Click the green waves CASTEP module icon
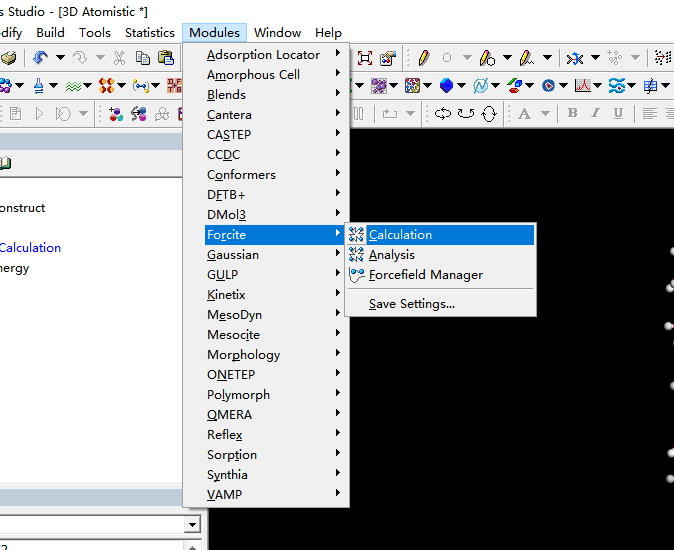The height and width of the screenshot is (550, 674). pyautogui.click(x=74, y=86)
